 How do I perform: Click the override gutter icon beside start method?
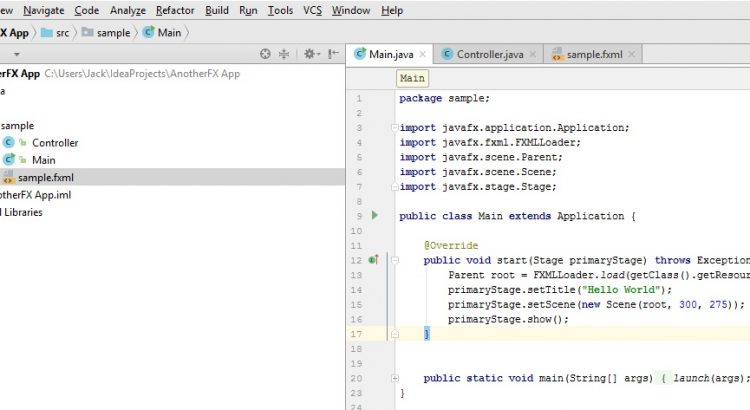373,260
